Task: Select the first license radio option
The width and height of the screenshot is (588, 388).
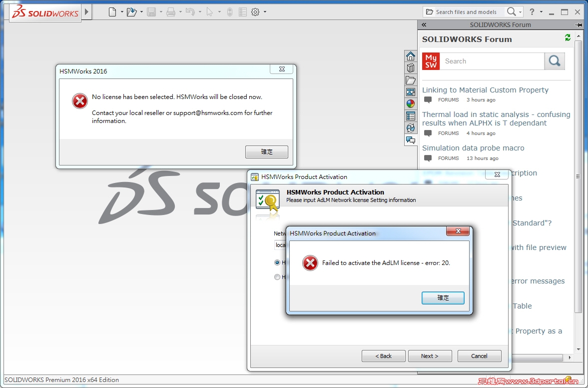Action: coord(277,262)
